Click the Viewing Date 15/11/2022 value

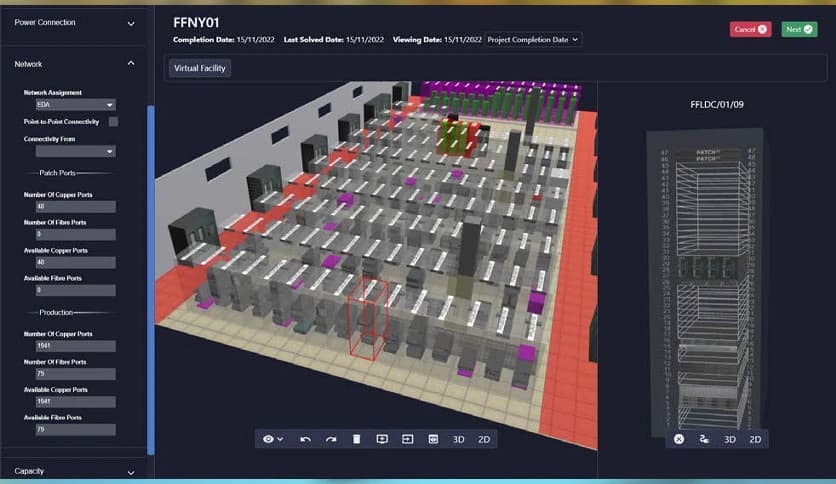[462, 39]
